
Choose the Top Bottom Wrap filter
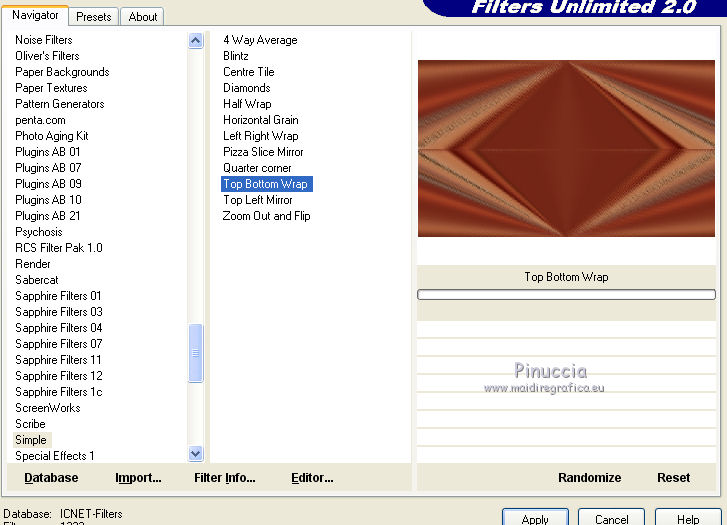(x=267, y=184)
